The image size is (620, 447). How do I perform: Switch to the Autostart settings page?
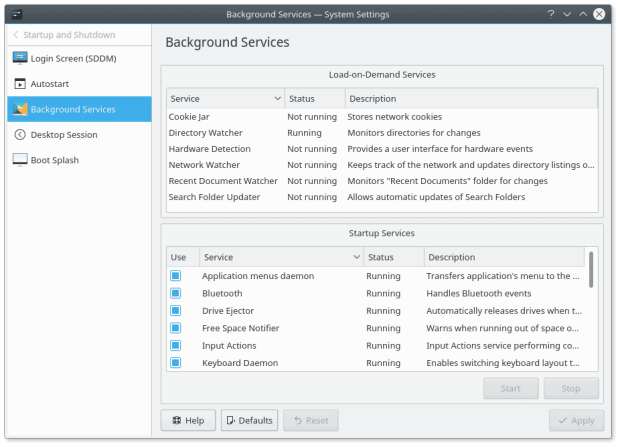point(51,84)
